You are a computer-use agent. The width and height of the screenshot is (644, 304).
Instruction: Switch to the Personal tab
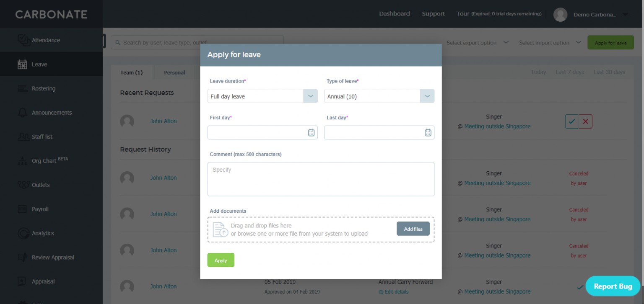(174, 72)
